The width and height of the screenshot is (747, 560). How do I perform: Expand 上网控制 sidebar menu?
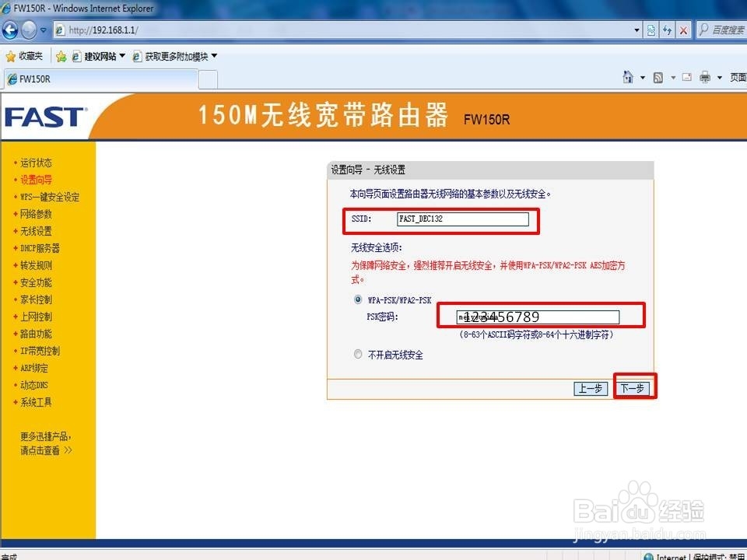point(36,317)
